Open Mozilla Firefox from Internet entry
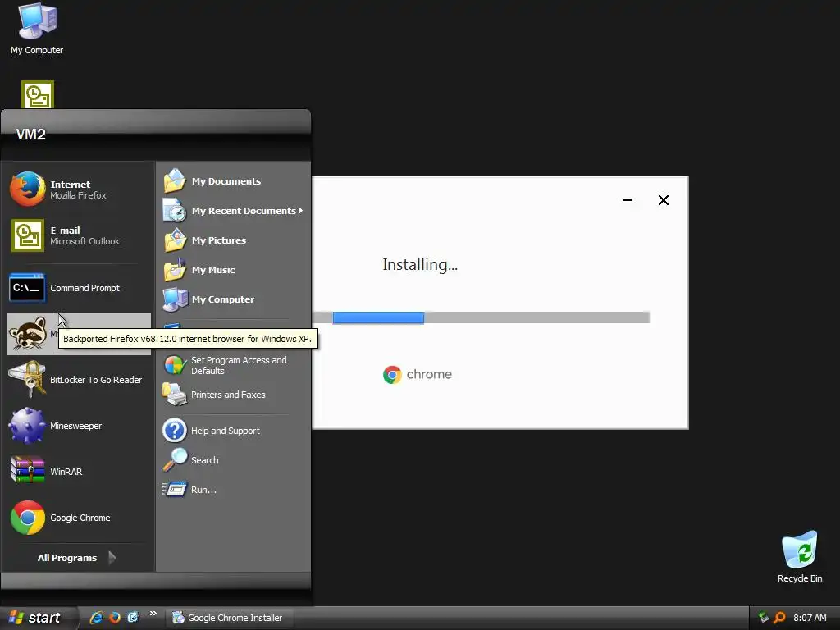The height and width of the screenshot is (630, 840). (x=79, y=189)
